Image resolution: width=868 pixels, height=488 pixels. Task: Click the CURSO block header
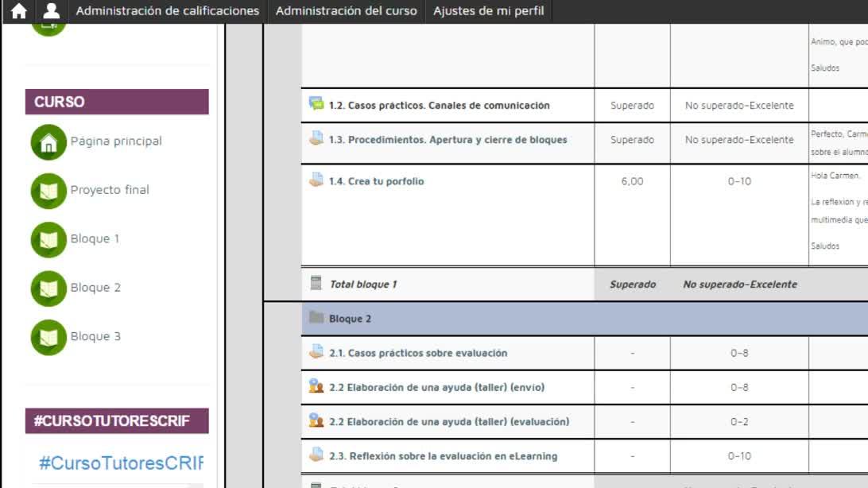tap(117, 102)
